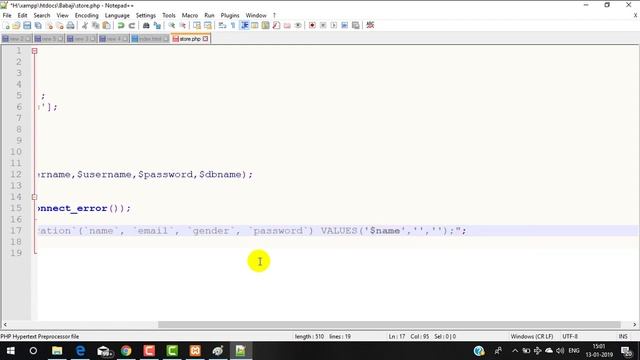640x360 pixels.
Task: Create a new document with the New icon
Action: pyautogui.click(x=6, y=25)
